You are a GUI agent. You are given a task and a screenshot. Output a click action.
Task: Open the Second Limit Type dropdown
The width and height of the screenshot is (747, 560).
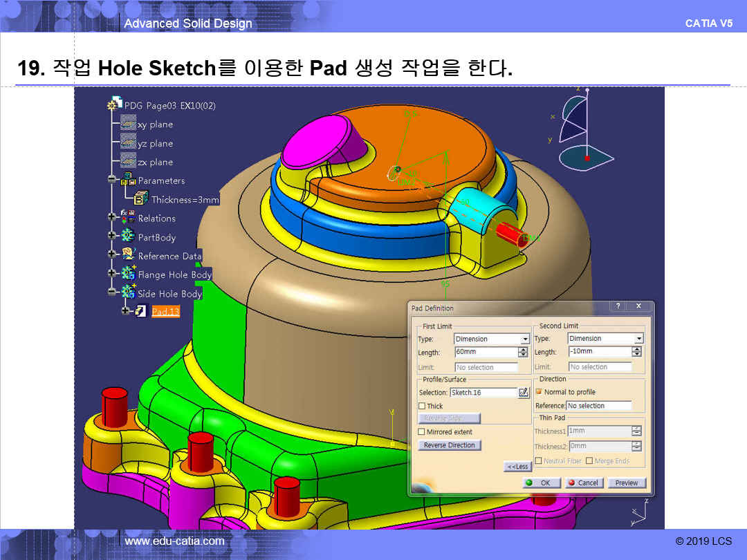638,339
